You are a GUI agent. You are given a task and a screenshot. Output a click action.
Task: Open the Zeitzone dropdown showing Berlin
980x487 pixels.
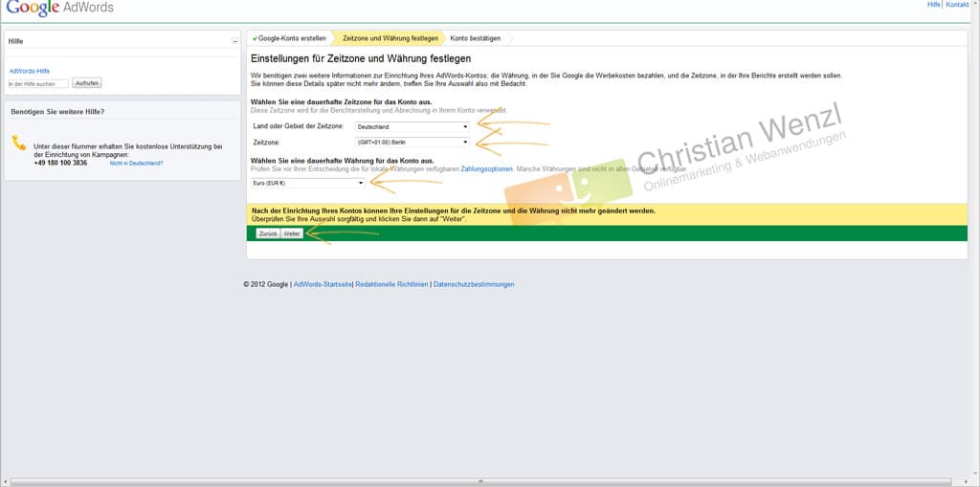tap(412, 142)
